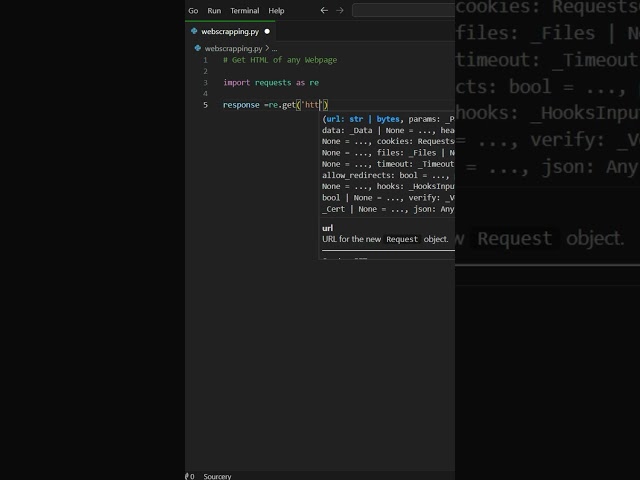Click line number 5 in the gutter
640x480 pixels.
pos(205,105)
